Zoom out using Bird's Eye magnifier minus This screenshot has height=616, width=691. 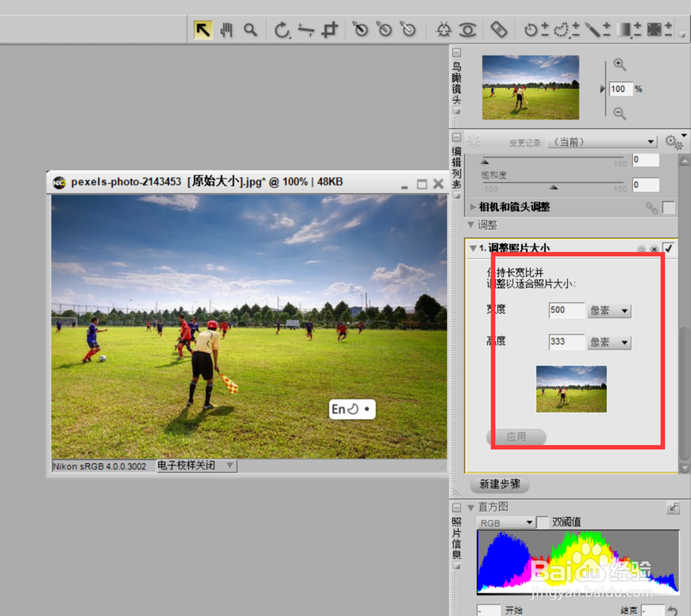(619, 113)
